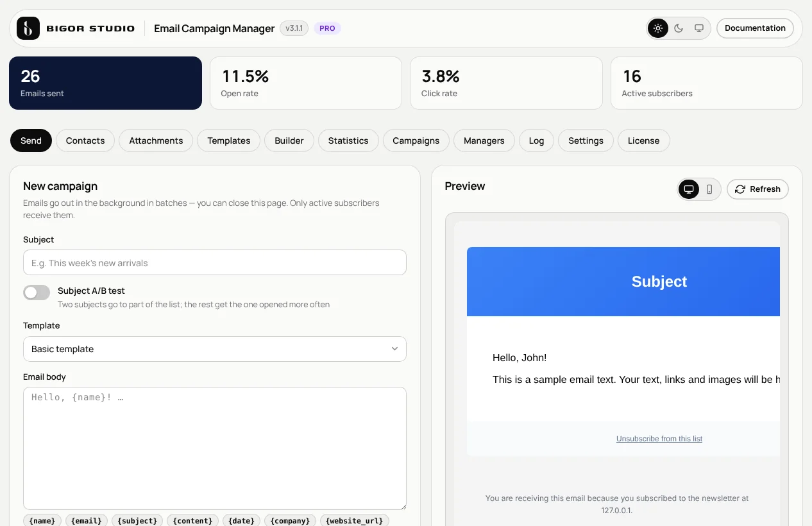This screenshot has height=526, width=812.
Task: Open the Contacts tab
Action: tap(85, 140)
